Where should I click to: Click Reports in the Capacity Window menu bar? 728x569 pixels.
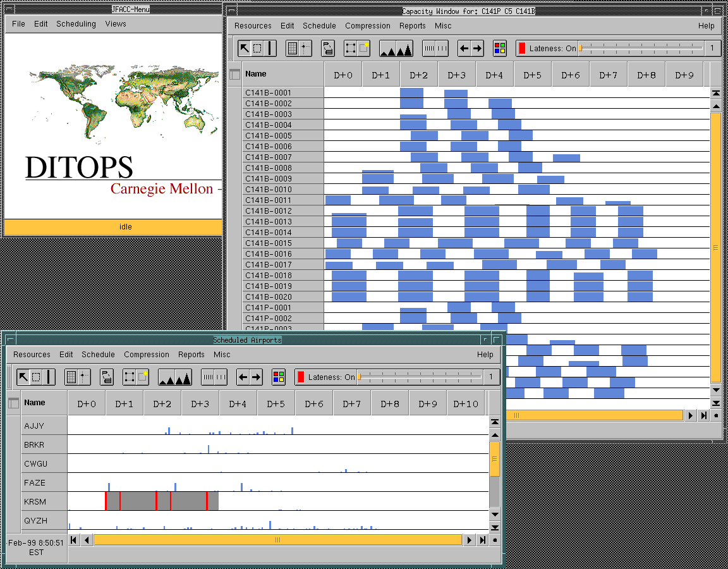[x=412, y=26]
